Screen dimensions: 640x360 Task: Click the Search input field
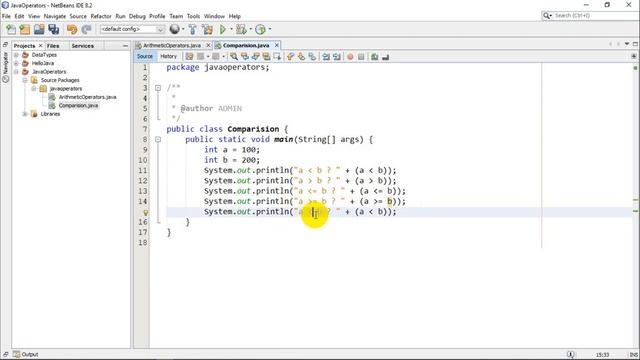pyautogui.click(x=595, y=16)
